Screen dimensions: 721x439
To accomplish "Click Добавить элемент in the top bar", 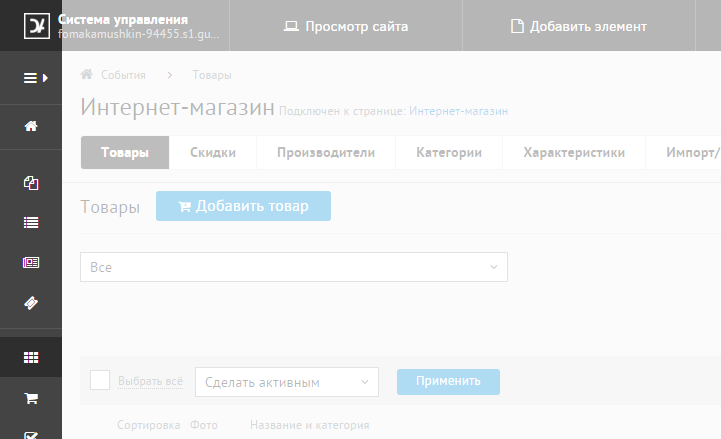I will pos(579,26).
